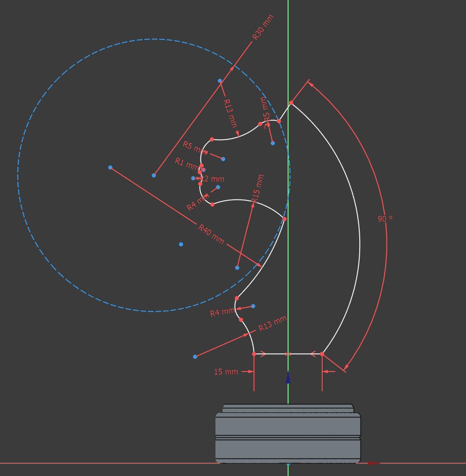Select the white bottom horizontal line of the profile
This screenshot has height=476, width=466.
[288, 354]
